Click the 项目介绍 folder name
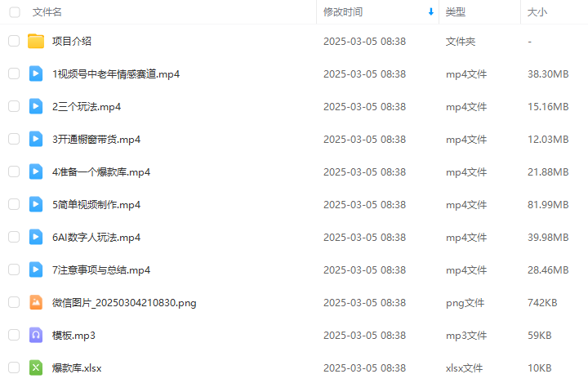588x383 pixels. coord(72,42)
